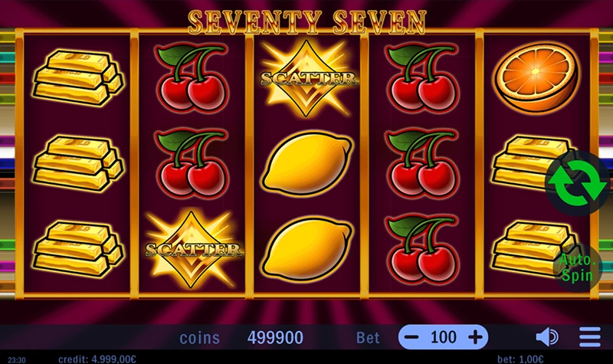Open the hamburger menu
This screenshot has width=613, height=364.
(x=590, y=337)
